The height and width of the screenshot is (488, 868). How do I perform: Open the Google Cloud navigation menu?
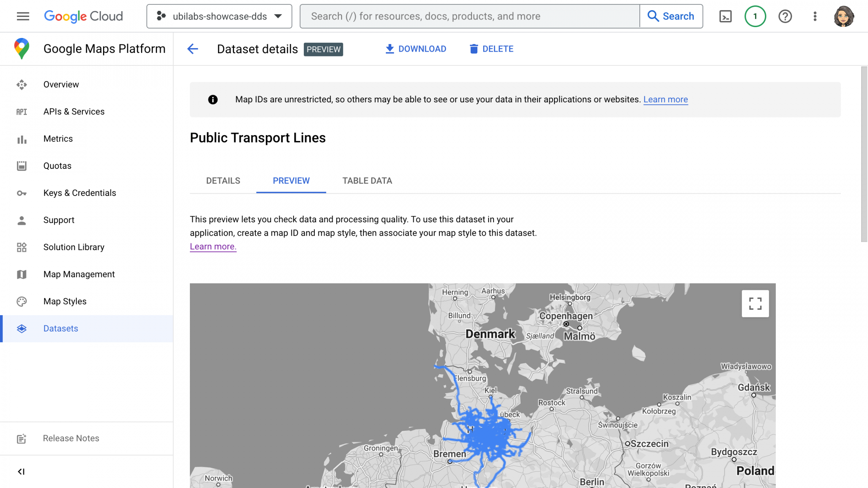(x=22, y=16)
